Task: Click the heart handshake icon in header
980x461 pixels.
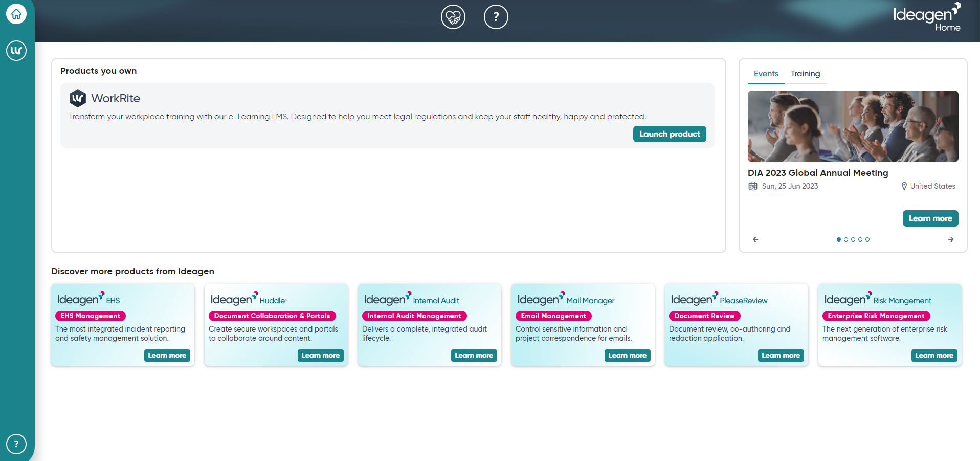Action: click(x=453, y=17)
